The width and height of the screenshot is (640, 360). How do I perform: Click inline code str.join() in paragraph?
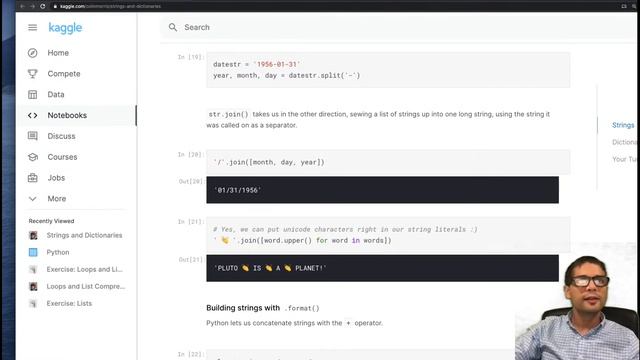(228, 114)
